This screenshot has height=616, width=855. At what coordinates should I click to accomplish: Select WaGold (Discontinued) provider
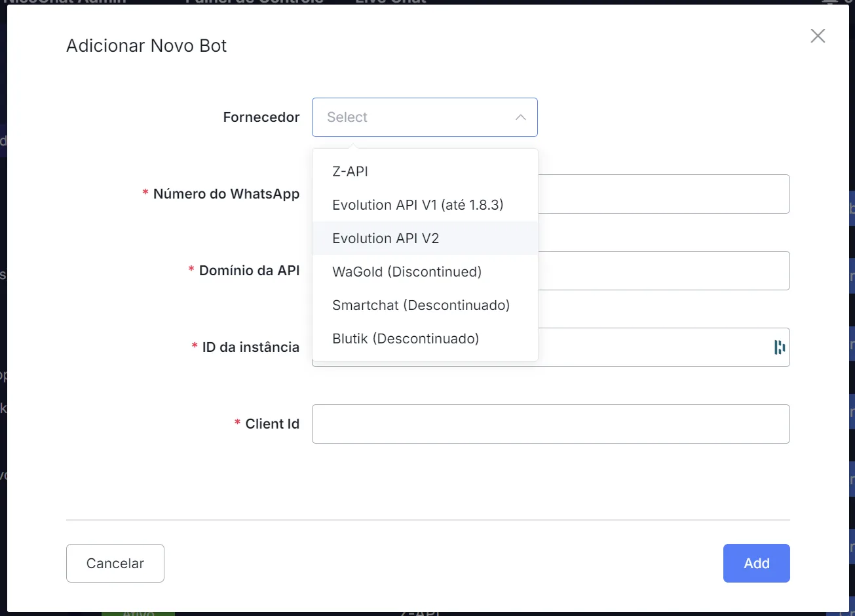click(x=425, y=272)
